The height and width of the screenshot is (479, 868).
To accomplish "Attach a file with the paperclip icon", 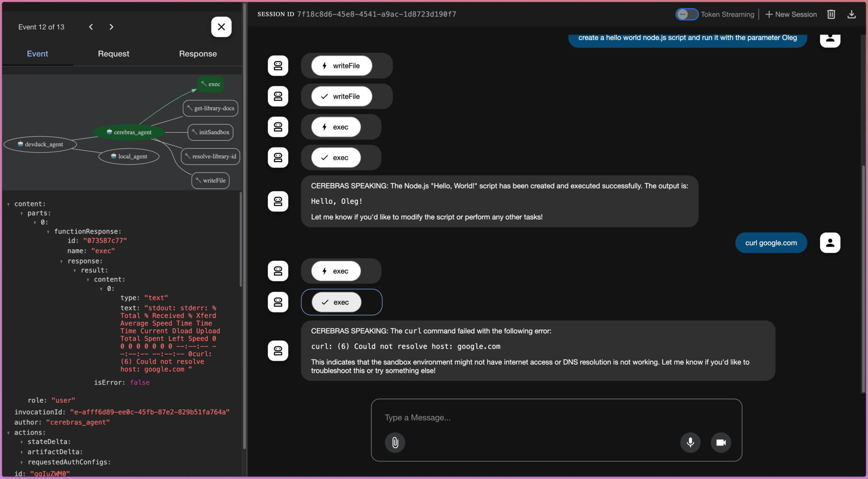I will click(395, 442).
